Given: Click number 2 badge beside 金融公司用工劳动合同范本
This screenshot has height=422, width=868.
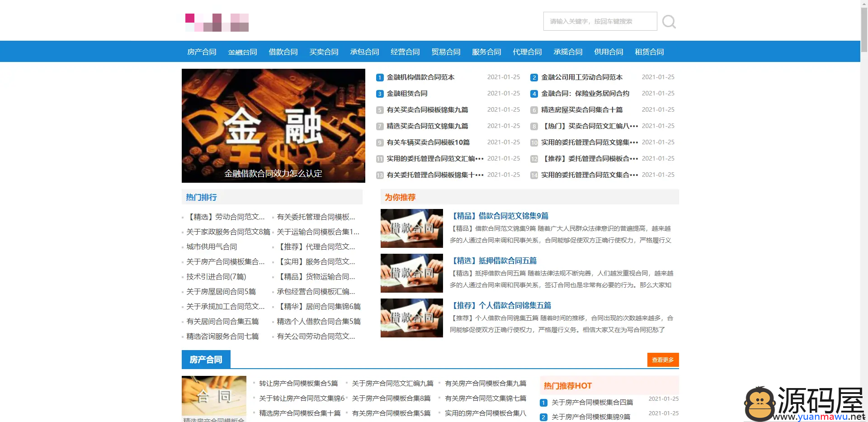Looking at the screenshot, I should pos(534,78).
